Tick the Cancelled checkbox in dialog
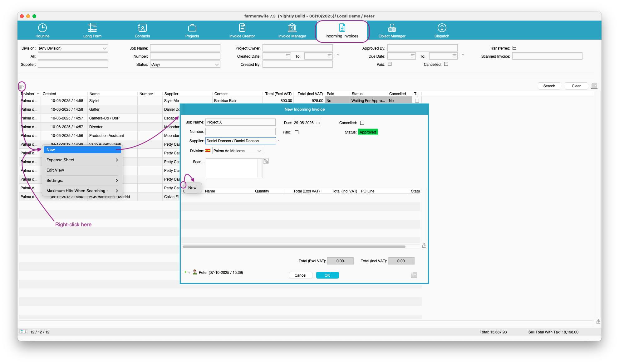This screenshot has height=364, width=619. (x=362, y=123)
